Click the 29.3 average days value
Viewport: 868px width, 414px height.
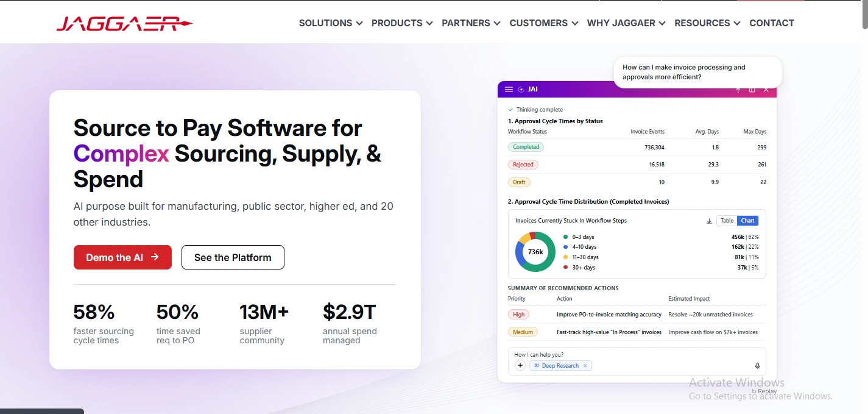[713, 165]
